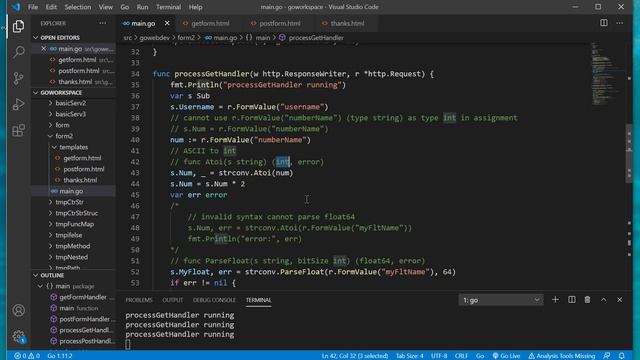Split the terminal panel
The image size is (640, 360).
pyautogui.click(x=571, y=300)
